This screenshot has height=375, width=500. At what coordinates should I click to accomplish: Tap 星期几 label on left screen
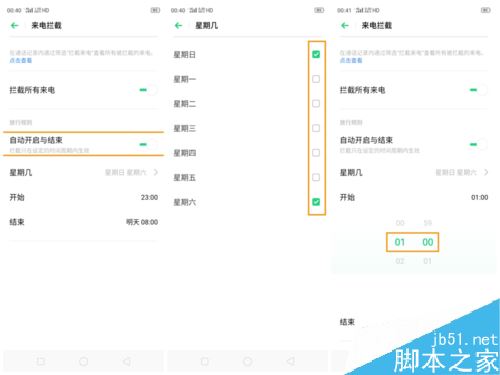coord(21,172)
